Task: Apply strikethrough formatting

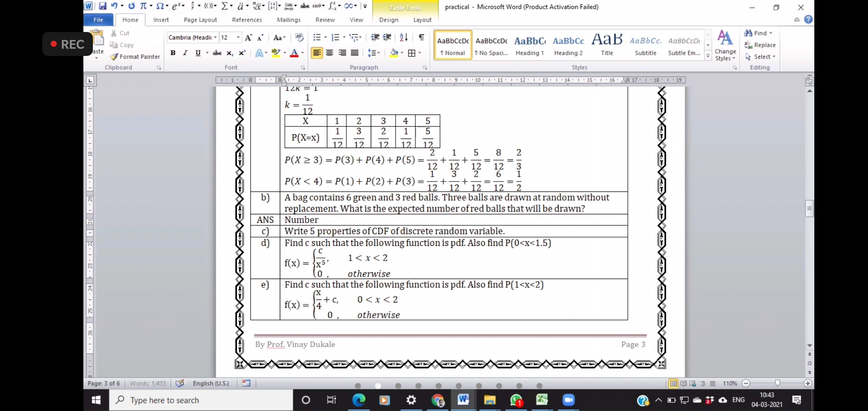Action: pyautogui.click(x=217, y=53)
